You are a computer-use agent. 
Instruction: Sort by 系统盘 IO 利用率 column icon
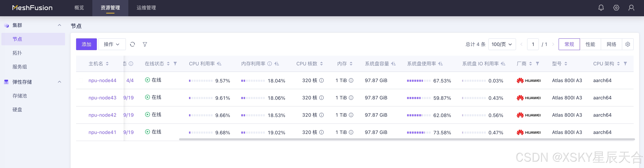coord(503,64)
